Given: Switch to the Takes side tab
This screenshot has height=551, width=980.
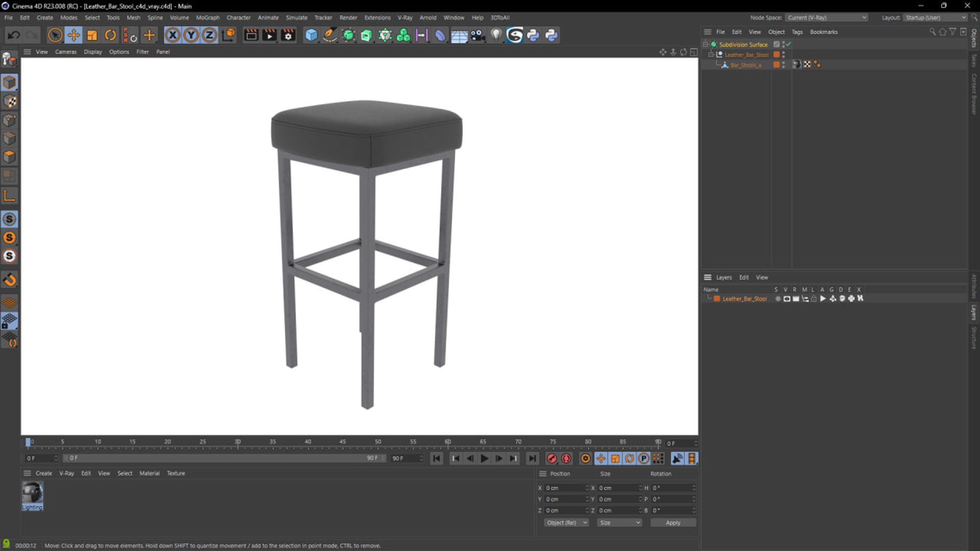Looking at the screenshot, I should click(x=974, y=60).
